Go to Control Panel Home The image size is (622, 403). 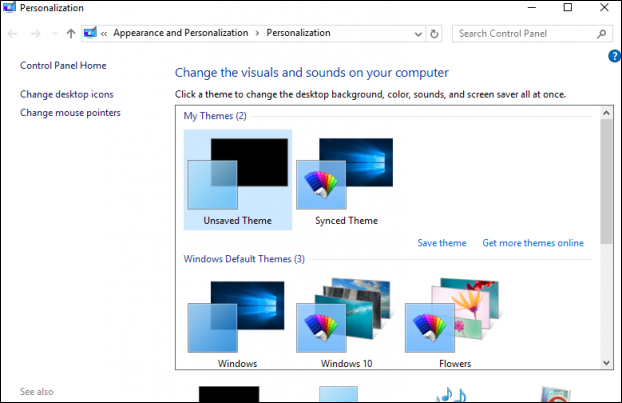[63, 65]
